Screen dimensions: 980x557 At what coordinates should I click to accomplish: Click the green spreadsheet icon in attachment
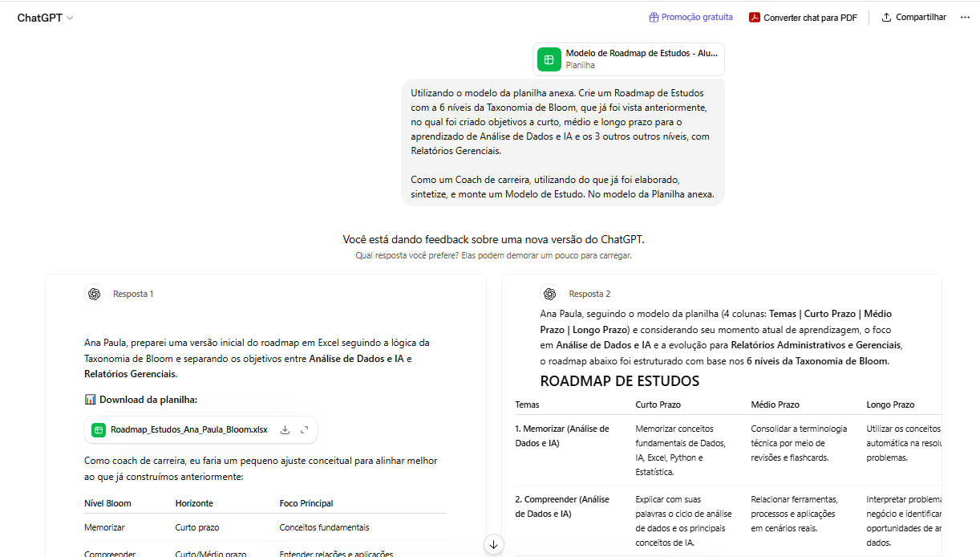point(549,59)
